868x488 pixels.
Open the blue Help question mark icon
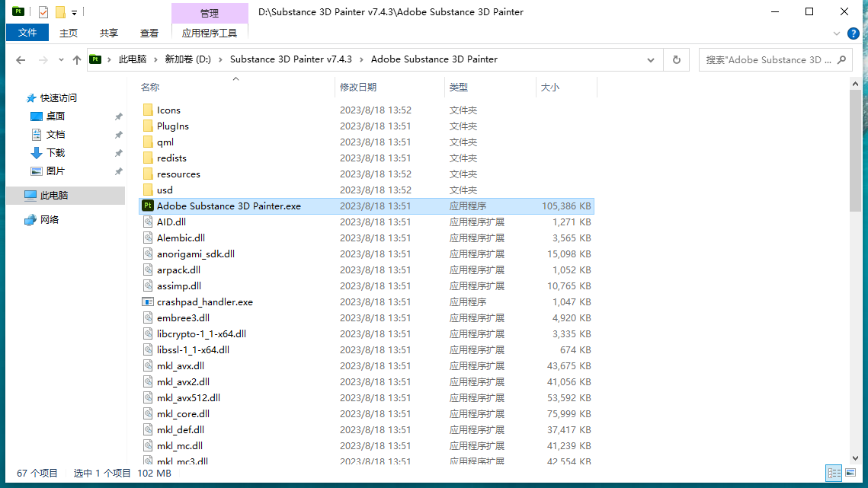tap(853, 33)
